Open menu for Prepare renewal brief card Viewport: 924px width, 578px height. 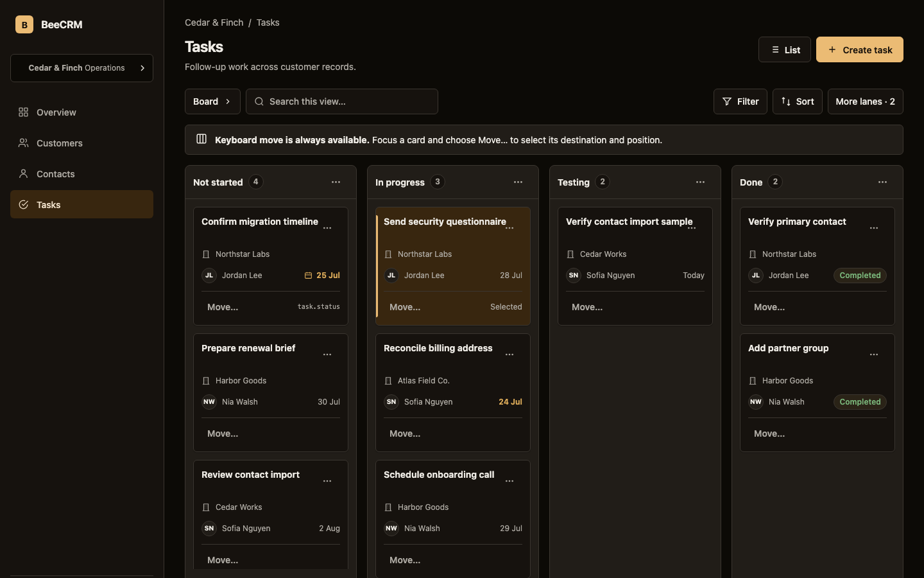327,355
